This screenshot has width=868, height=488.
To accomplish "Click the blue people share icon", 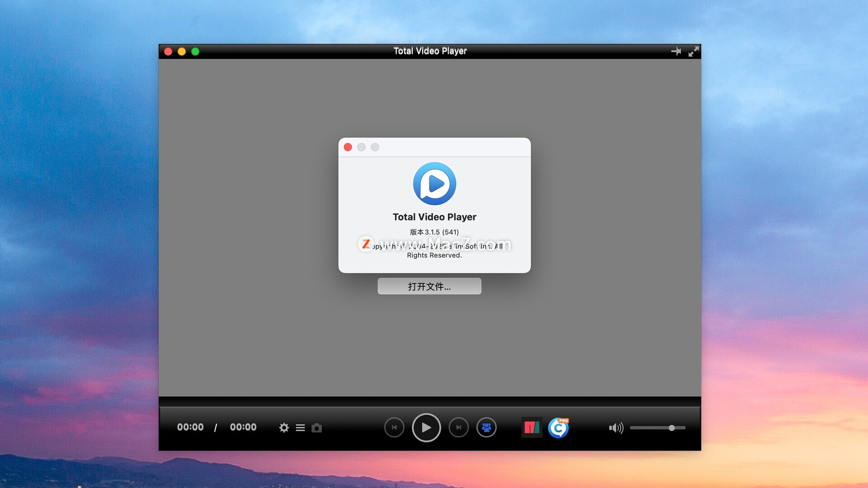I will coord(486,427).
